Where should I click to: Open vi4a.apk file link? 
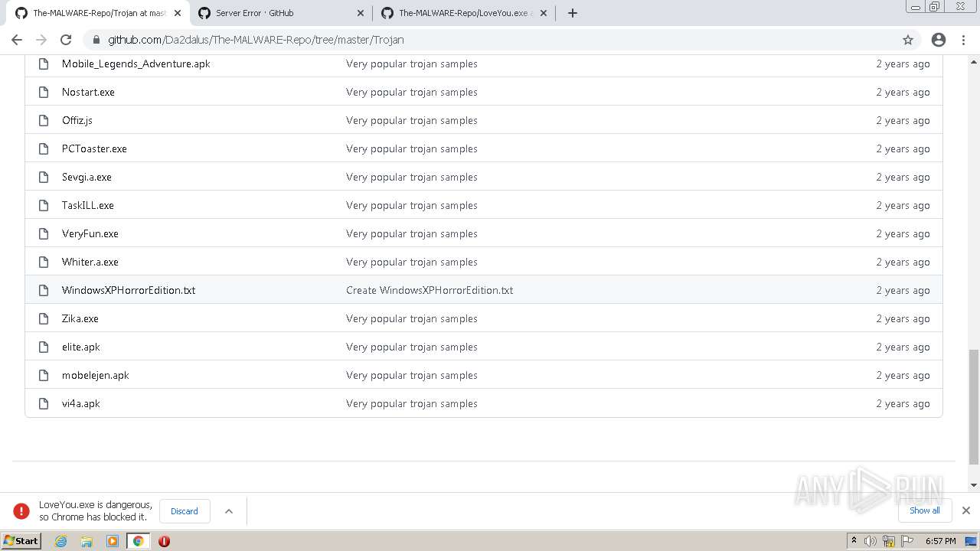pyautogui.click(x=81, y=403)
